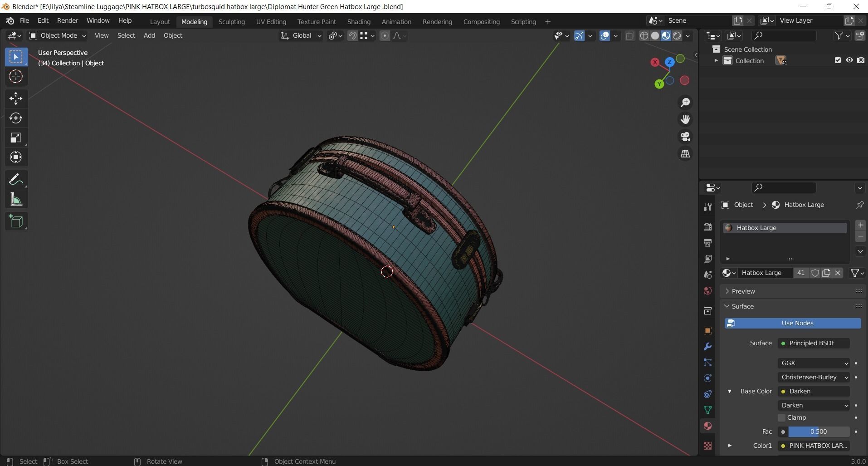This screenshot has height=466, width=868.
Task: Toggle Collection exclude checkbox in outliner
Action: (x=838, y=60)
